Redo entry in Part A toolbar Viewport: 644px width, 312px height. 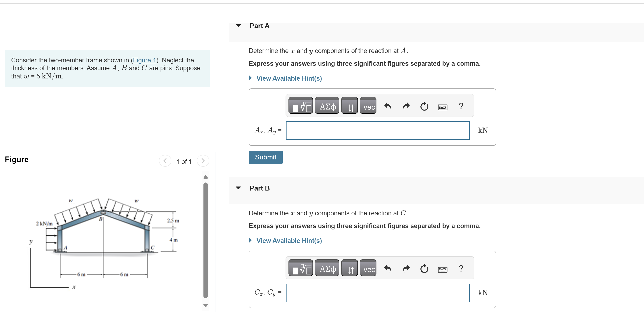pos(406,106)
